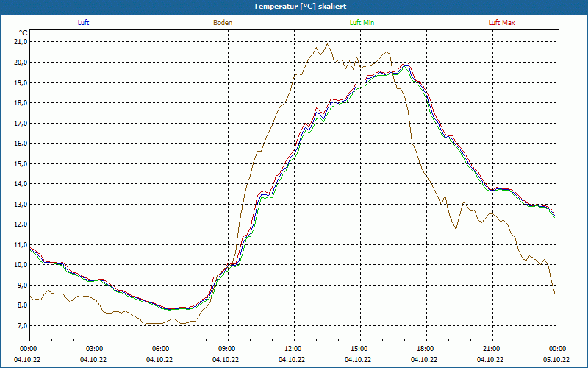Select the Luft Min legend label
Image resolution: width=588 pixels, height=368 pixels.
pos(362,23)
